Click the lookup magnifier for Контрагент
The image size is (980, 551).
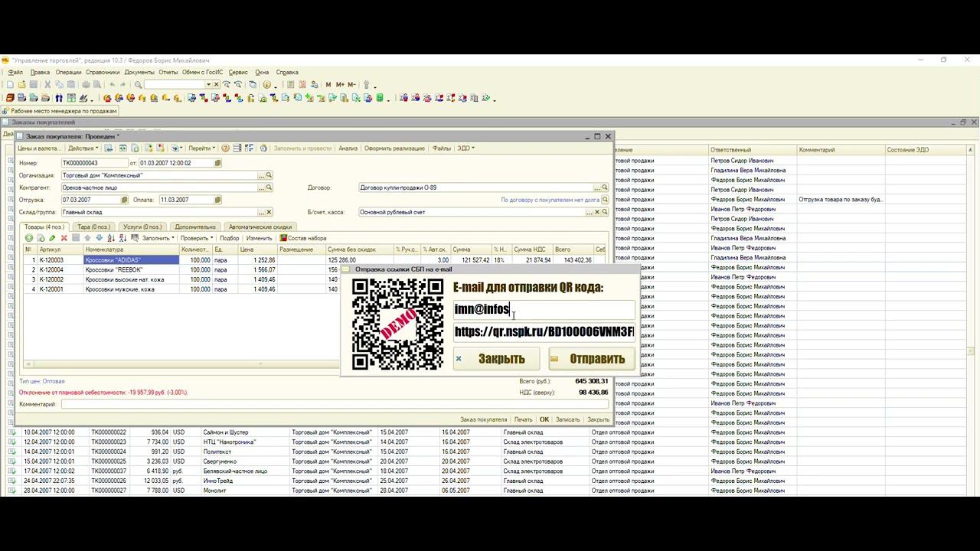[x=269, y=187]
